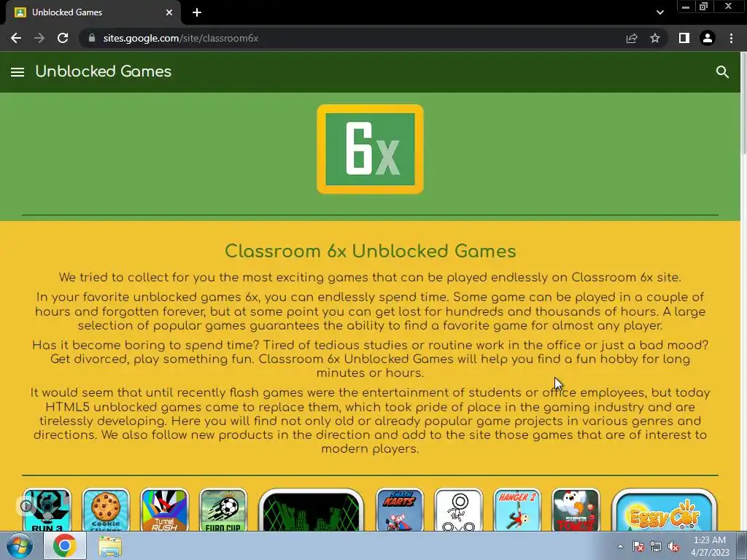Show hidden system tray icons
Viewport: 747px width, 560px height.
point(620,546)
